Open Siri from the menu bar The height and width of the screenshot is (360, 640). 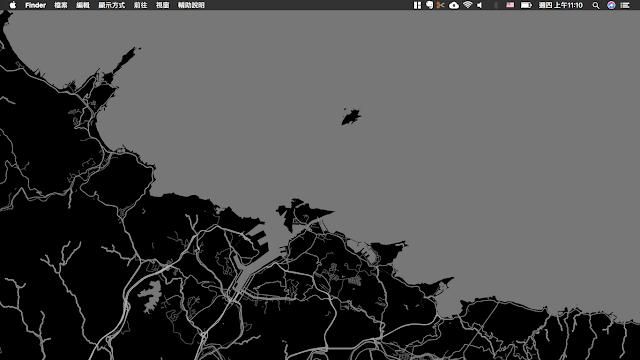[611, 5]
